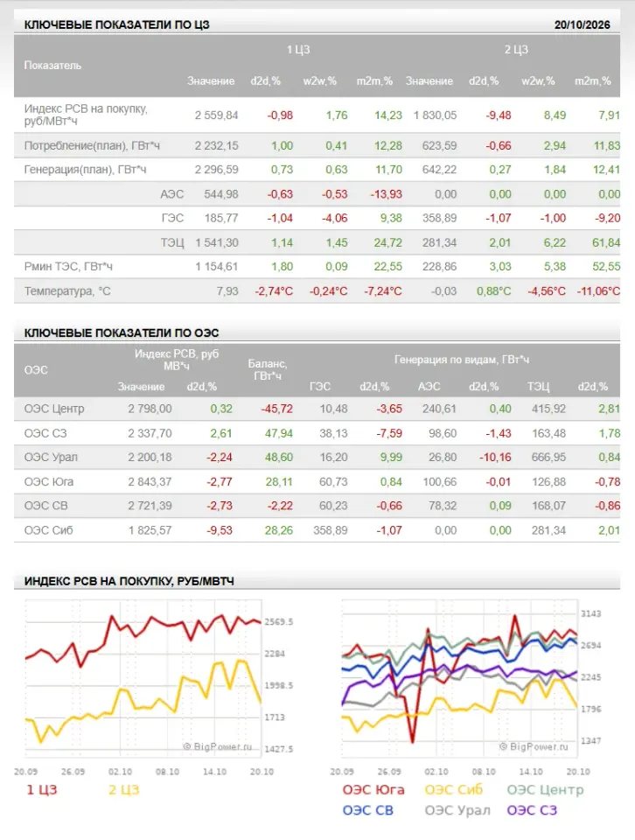Click the "Баланс, ГВт*ч" column header
This screenshot has width=635, height=840.
coord(267,369)
